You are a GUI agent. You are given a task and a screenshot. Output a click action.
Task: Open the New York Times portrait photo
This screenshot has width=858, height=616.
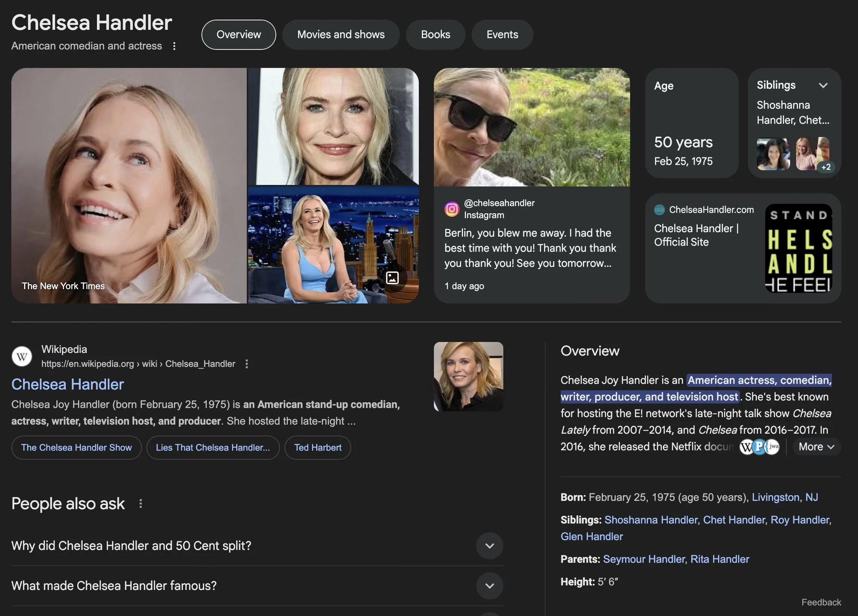point(129,185)
